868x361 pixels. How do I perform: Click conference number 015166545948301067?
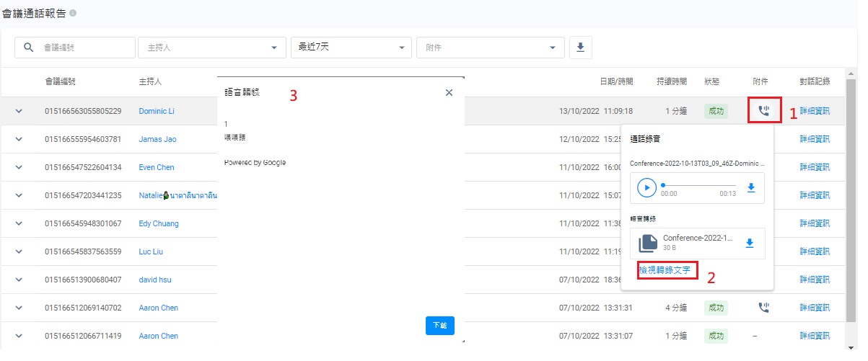[x=83, y=224]
